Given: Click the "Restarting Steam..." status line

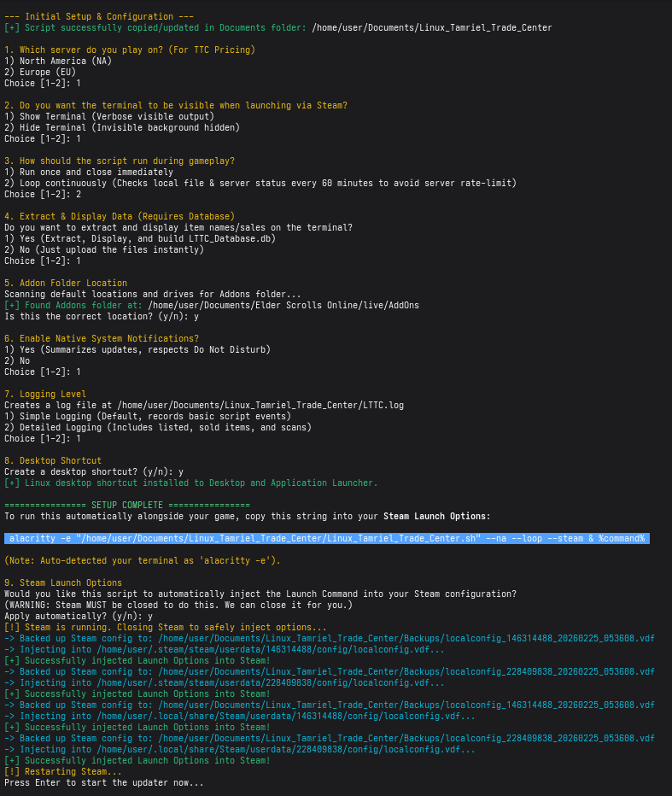Looking at the screenshot, I should (x=62, y=771).
